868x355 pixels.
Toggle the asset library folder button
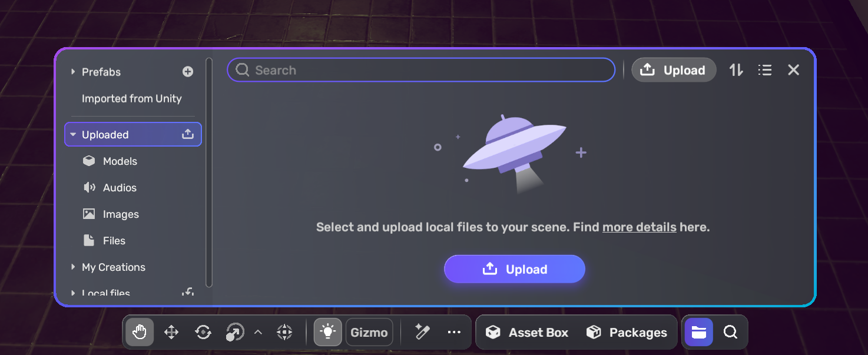click(698, 333)
